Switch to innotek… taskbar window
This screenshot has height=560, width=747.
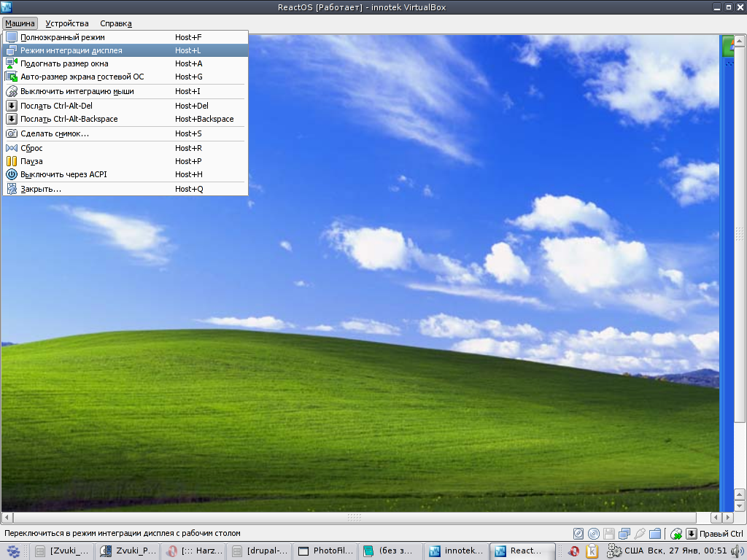(457, 551)
